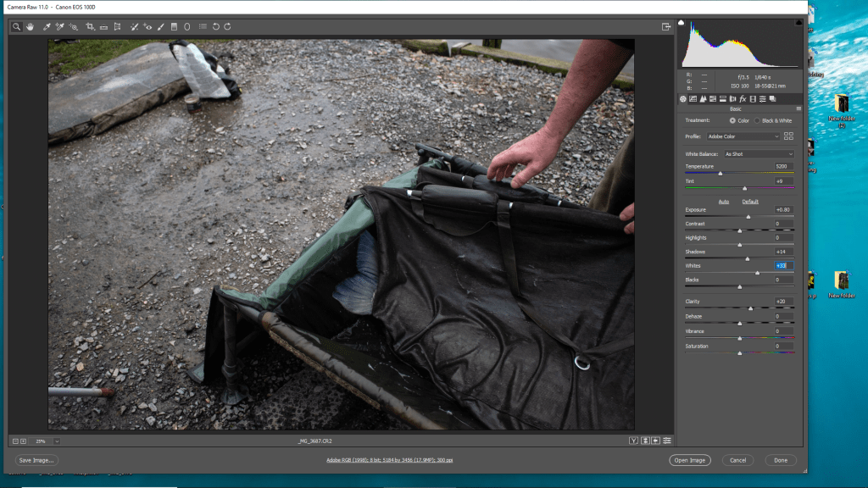Select the Hand tool
Viewport: 868px width, 488px height.
click(31, 27)
